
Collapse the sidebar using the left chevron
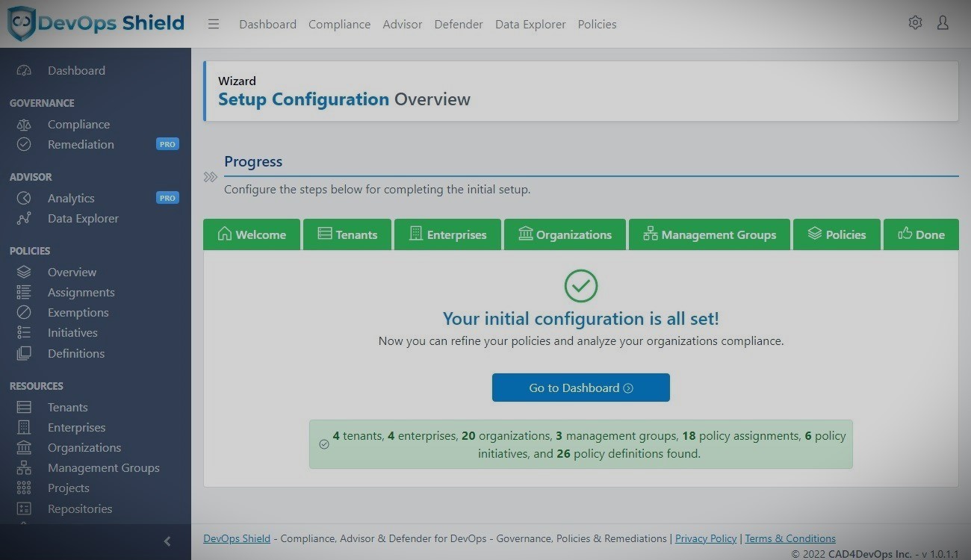point(167,541)
